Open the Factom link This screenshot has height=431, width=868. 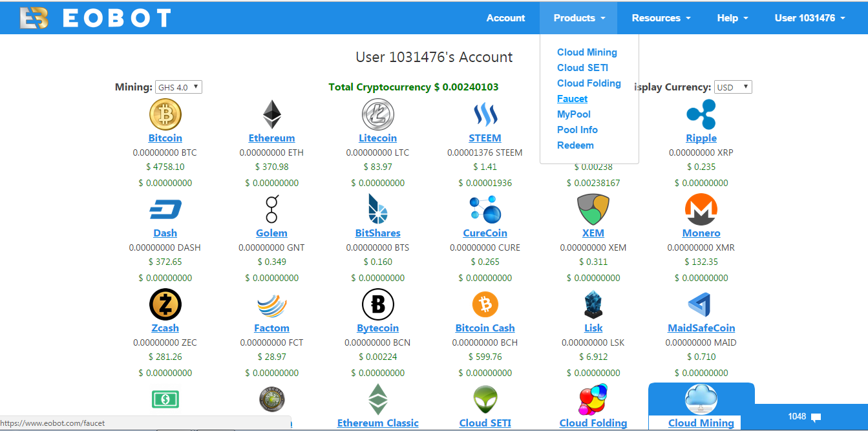coord(272,328)
